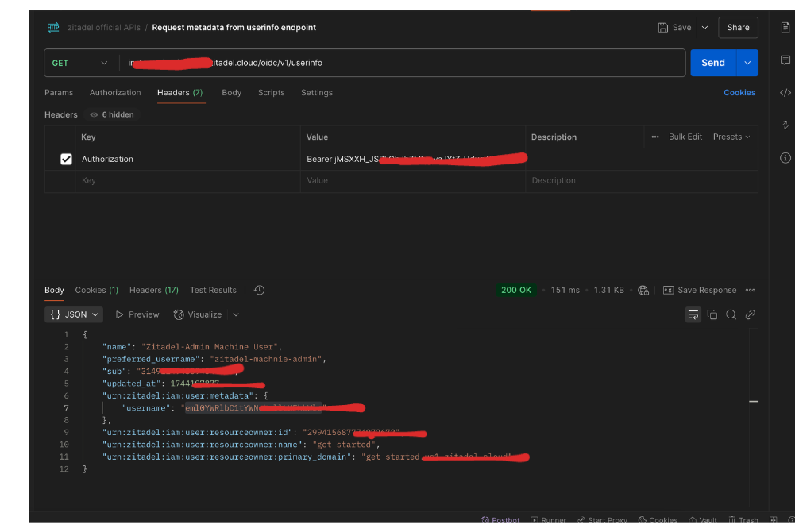799x532 pixels.
Task: Click the Preview play icon
Action: [x=119, y=315]
